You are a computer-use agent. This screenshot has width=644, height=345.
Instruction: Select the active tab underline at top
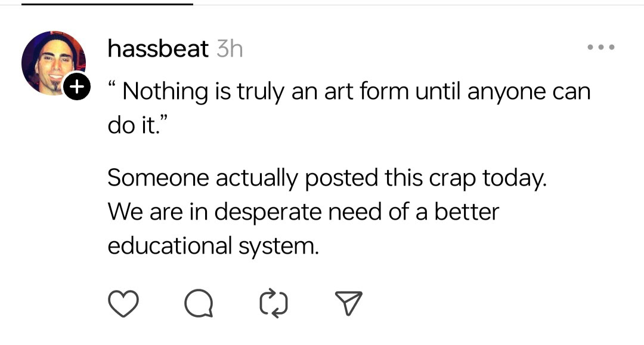click(107, 4)
